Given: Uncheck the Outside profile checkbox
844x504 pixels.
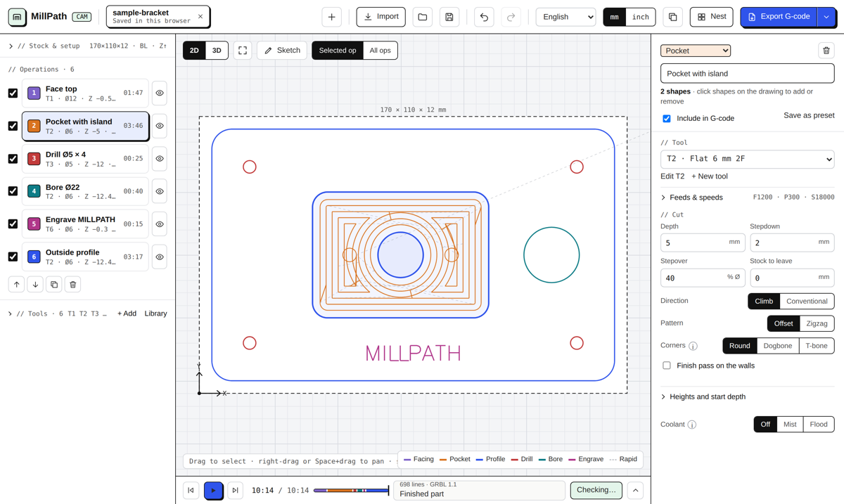Looking at the screenshot, I should pyautogui.click(x=13, y=257).
